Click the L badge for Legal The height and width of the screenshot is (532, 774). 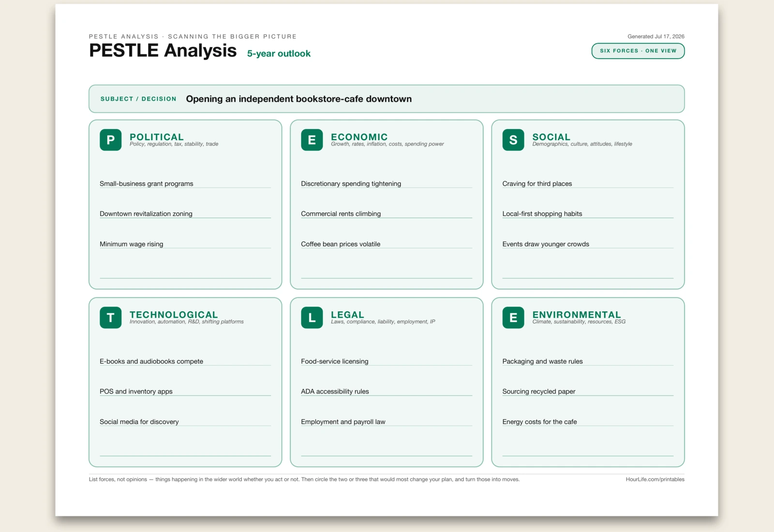312,318
